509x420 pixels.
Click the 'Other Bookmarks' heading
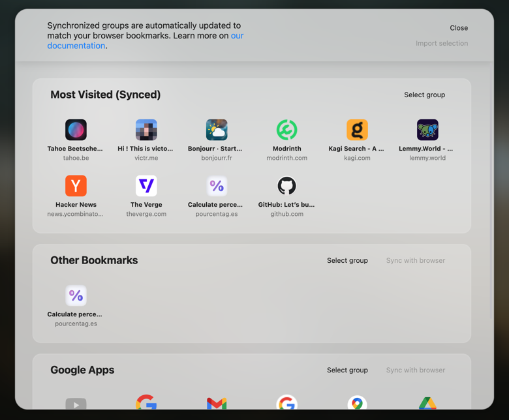pyautogui.click(x=94, y=260)
